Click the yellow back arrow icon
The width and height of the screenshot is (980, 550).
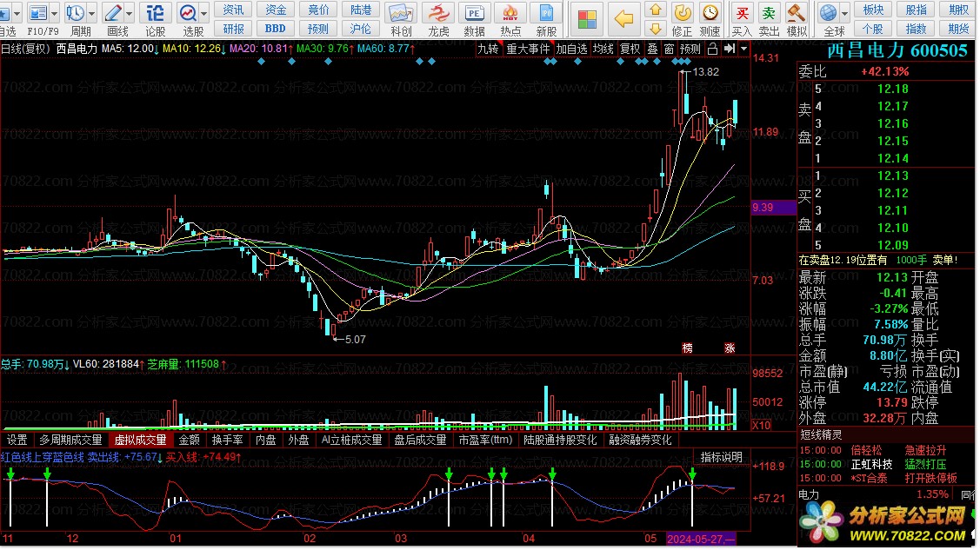click(x=623, y=19)
